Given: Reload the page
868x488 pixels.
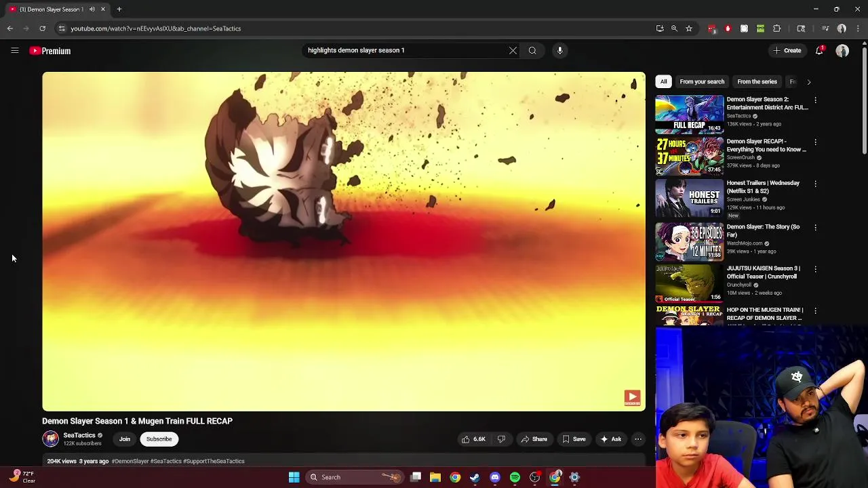Looking at the screenshot, I should pyautogui.click(x=42, y=28).
